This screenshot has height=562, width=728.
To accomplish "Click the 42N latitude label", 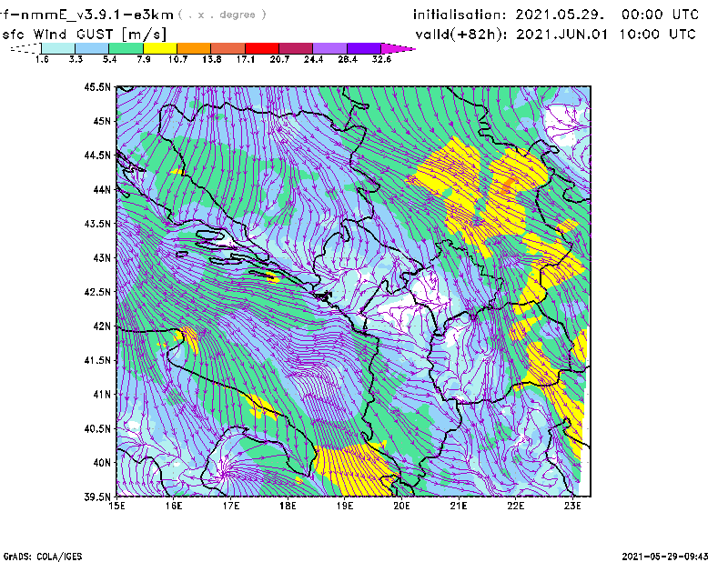I will [102, 326].
